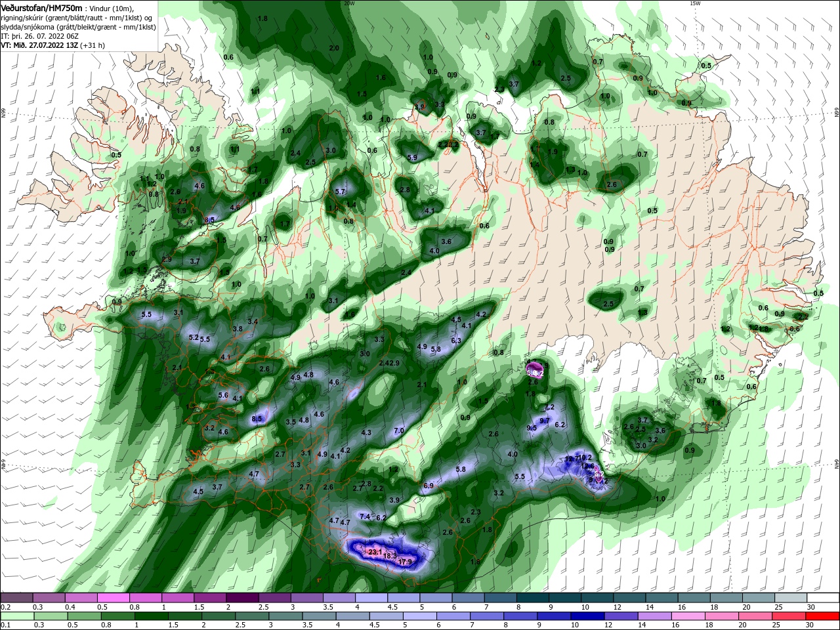Select the deep navy rain-scale swatch labeled 10

point(586,616)
